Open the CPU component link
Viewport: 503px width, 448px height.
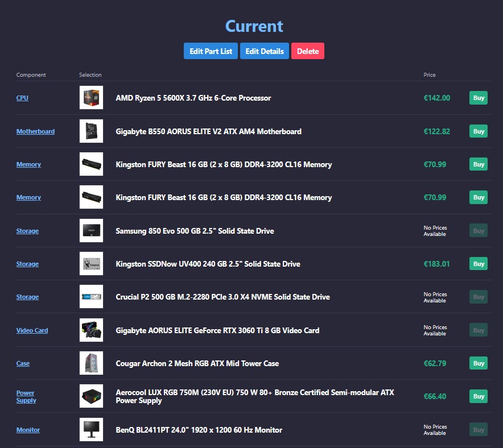point(22,98)
